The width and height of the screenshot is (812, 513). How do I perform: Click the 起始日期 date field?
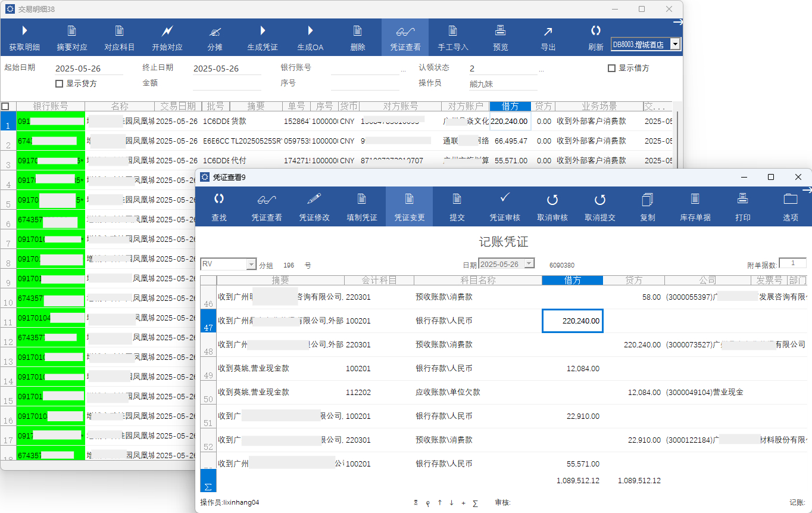click(x=88, y=69)
